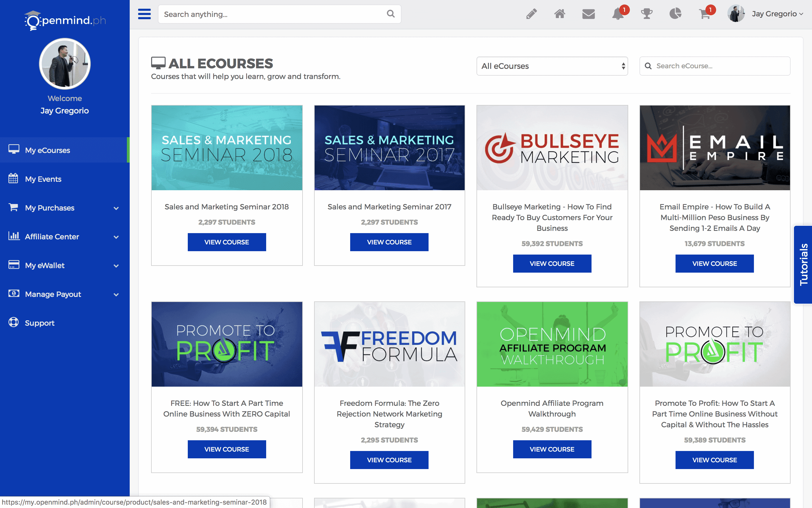This screenshot has height=508, width=812.
Task: Open Support from the sidebar
Action: tap(65, 323)
